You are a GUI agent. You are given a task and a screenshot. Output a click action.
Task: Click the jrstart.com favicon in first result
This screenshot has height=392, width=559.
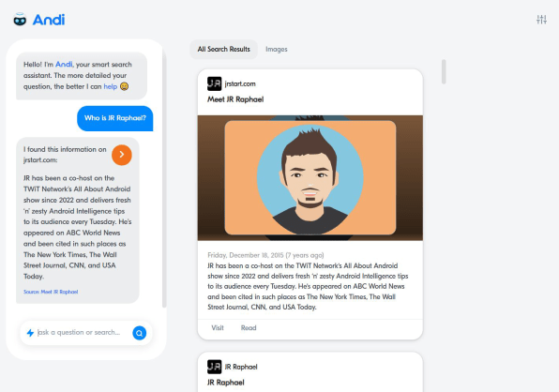214,83
